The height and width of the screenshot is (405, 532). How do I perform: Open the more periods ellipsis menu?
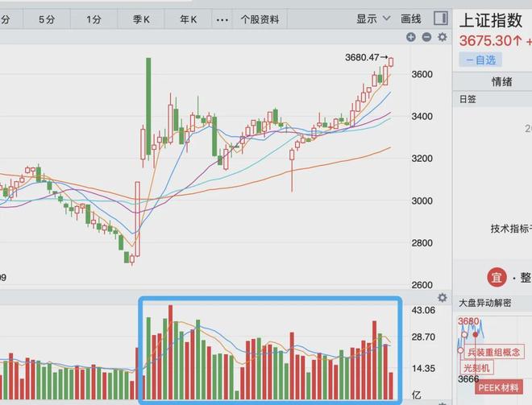(x=222, y=19)
